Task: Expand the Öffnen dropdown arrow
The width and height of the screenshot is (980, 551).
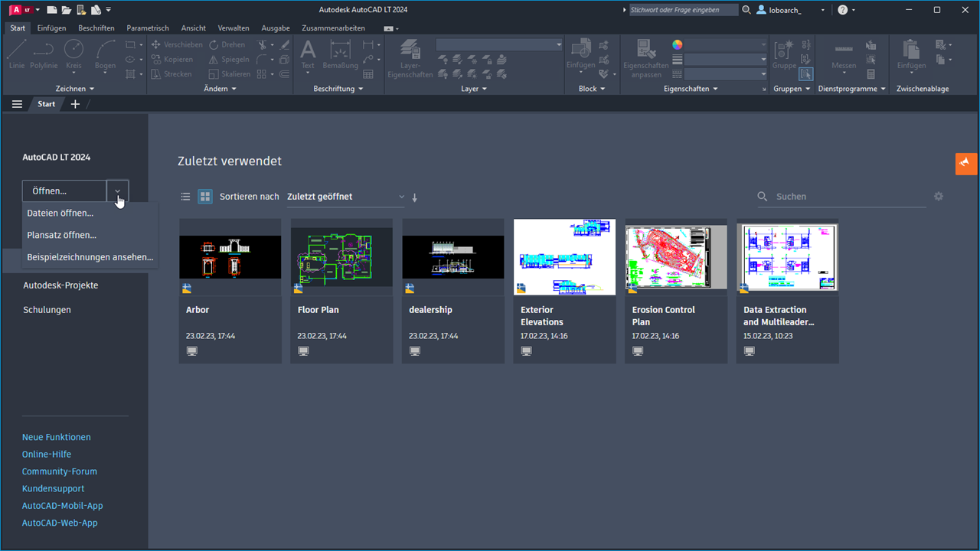Action: coord(118,191)
